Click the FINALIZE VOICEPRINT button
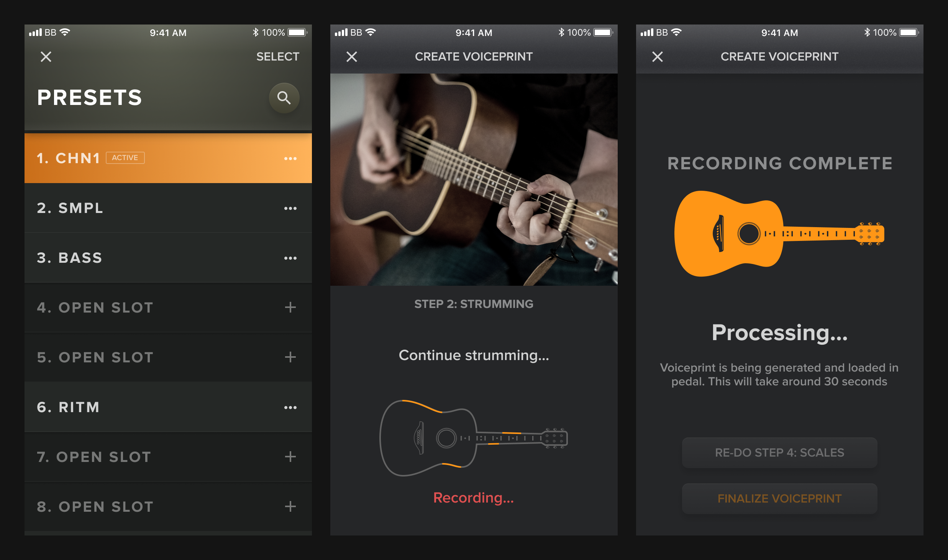 (x=779, y=499)
